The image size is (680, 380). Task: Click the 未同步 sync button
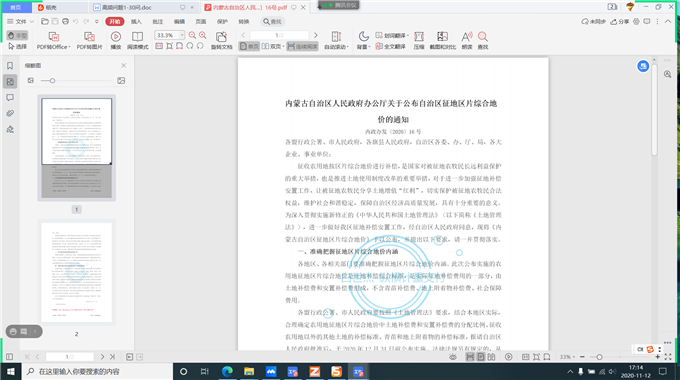593,21
